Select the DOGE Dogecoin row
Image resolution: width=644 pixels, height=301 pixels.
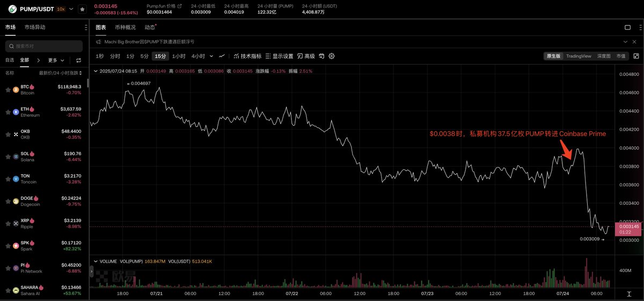point(44,201)
